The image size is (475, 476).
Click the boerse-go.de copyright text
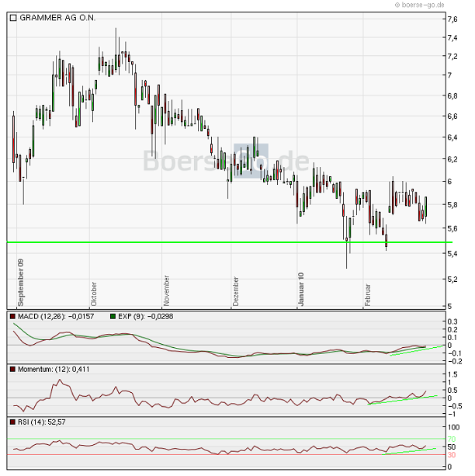pyautogui.click(x=420, y=5)
